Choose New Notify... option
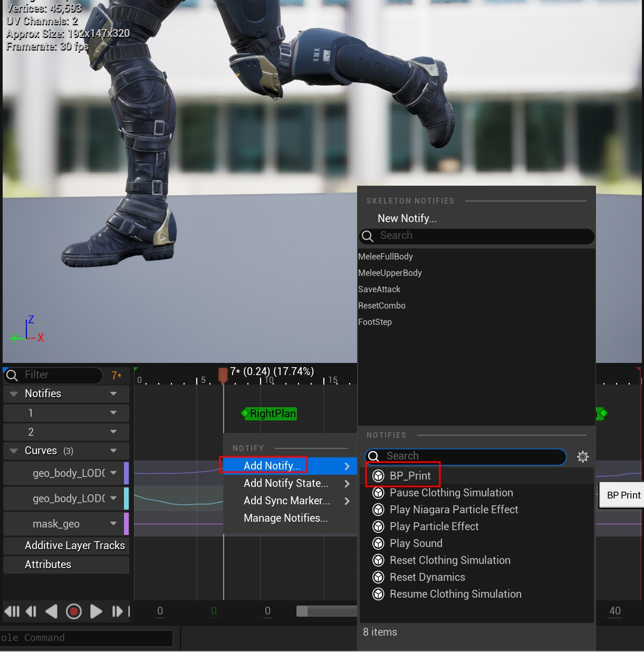644x652 pixels. 407,218
